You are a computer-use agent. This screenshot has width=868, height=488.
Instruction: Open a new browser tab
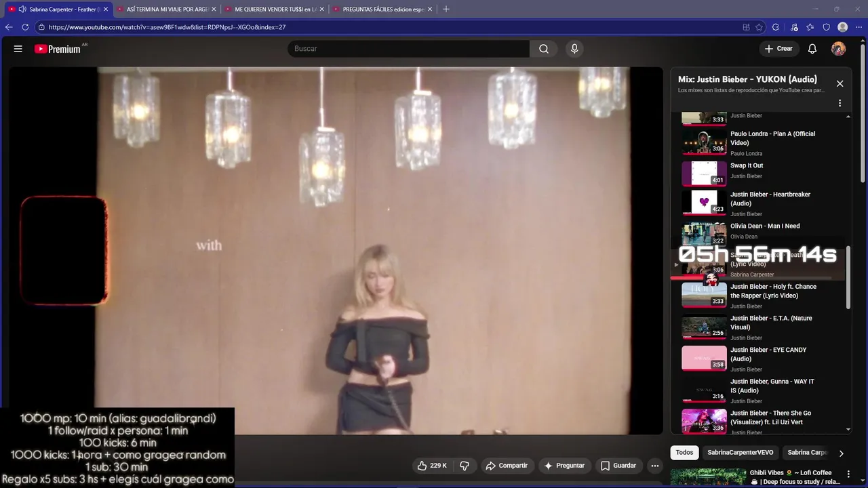[x=446, y=9]
